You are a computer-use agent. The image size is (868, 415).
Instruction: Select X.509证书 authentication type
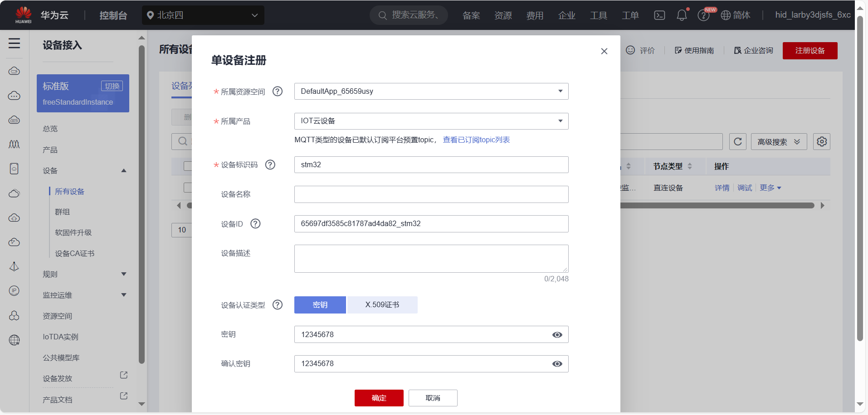[382, 305]
